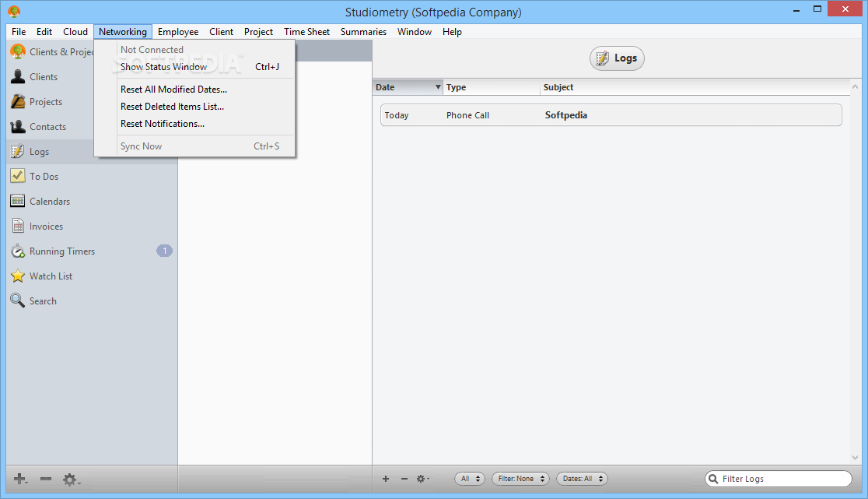
Task: Click log list scrollbar down arrow
Action: tap(856, 458)
